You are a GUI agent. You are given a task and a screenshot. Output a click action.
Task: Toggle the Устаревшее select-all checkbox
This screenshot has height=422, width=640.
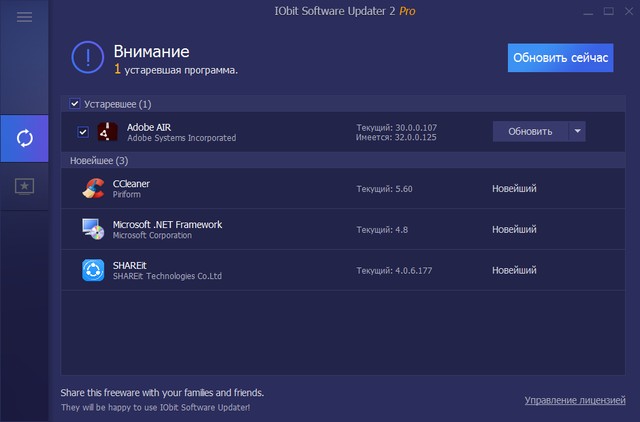[x=76, y=104]
